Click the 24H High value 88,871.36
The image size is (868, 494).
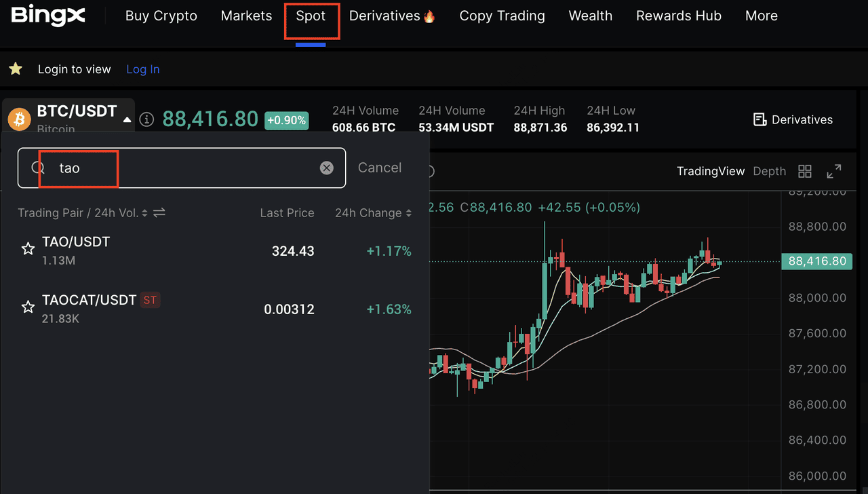540,128
